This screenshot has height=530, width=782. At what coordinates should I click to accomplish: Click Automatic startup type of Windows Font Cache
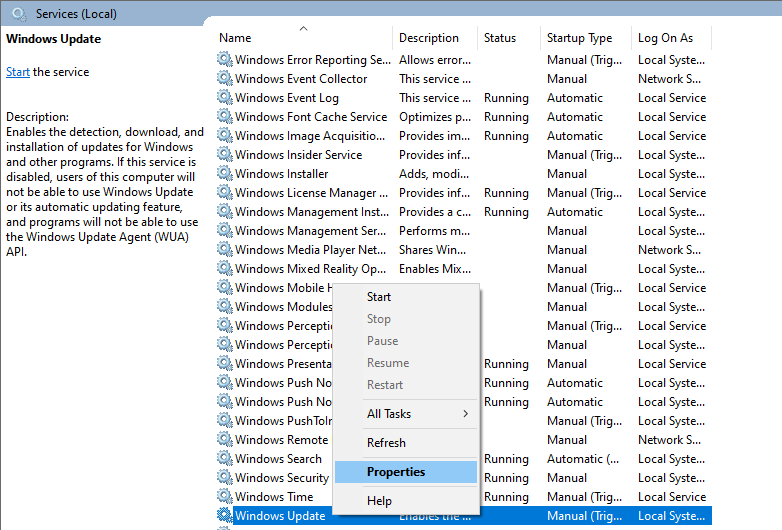point(575,117)
